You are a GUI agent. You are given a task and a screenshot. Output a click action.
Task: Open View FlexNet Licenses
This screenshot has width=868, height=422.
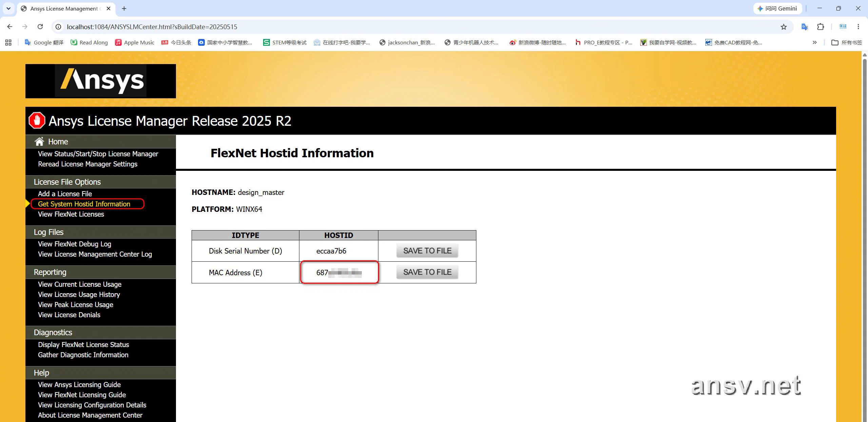pyautogui.click(x=71, y=214)
